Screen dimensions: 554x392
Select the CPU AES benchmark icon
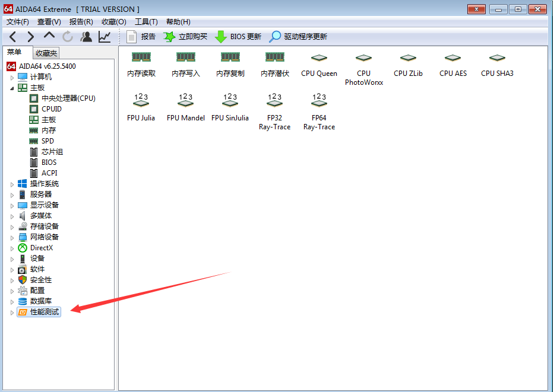coord(453,65)
